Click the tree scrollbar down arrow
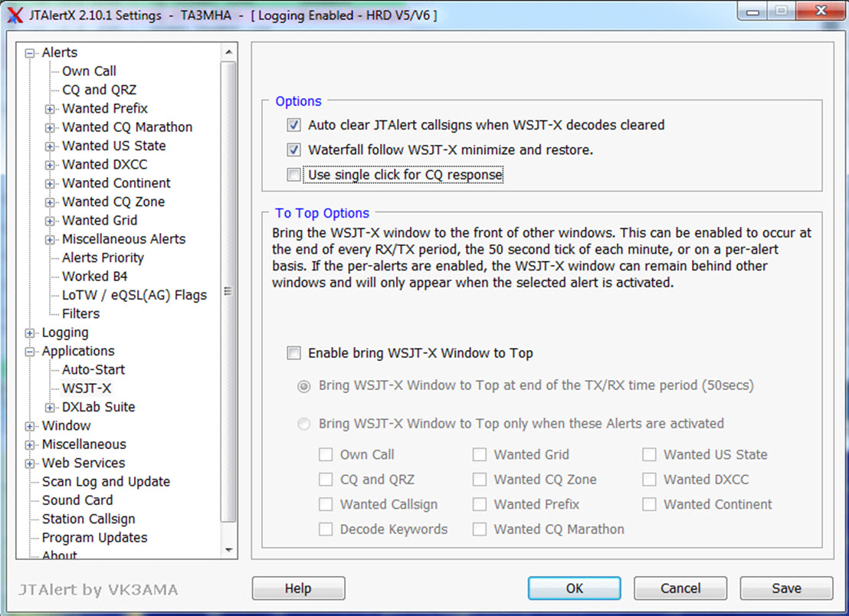 tap(228, 550)
